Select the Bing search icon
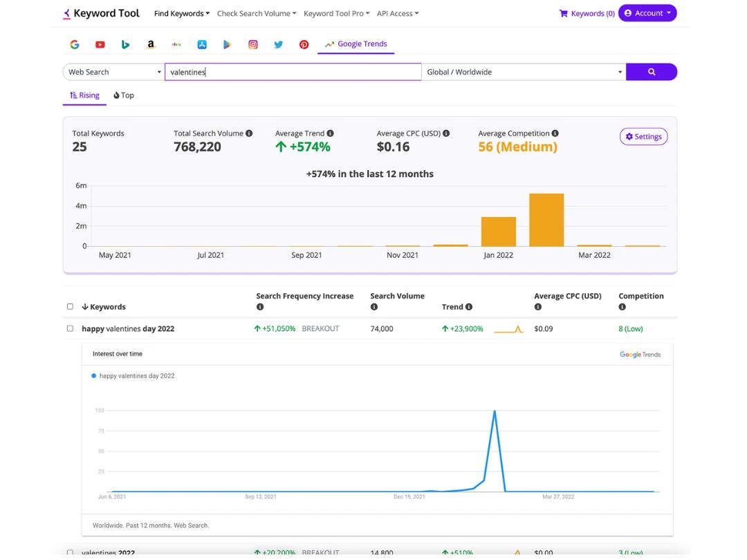Image resolution: width=747 pixels, height=560 pixels. coord(125,44)
